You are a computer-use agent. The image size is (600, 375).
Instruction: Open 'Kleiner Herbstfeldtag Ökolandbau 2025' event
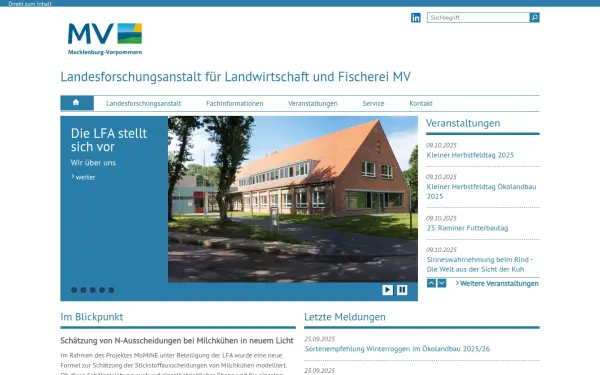click(481, 191)
